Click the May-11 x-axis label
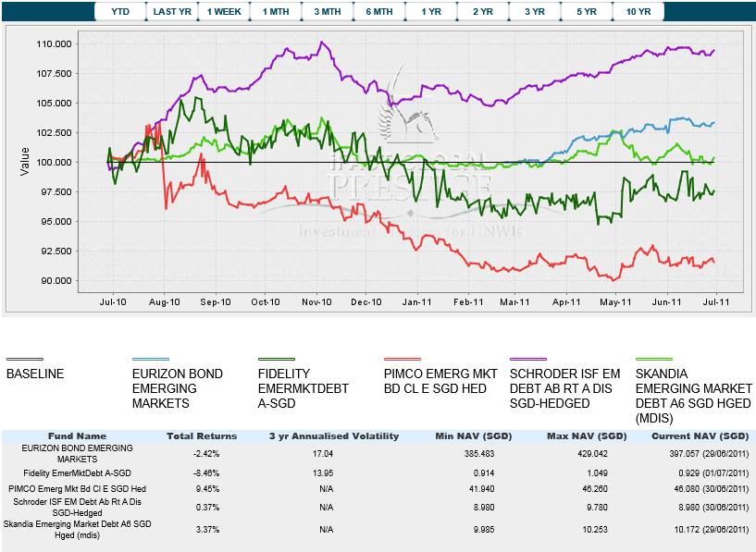Image resolution: width=756 pixels, height=552 pixels. pos(615,302)
